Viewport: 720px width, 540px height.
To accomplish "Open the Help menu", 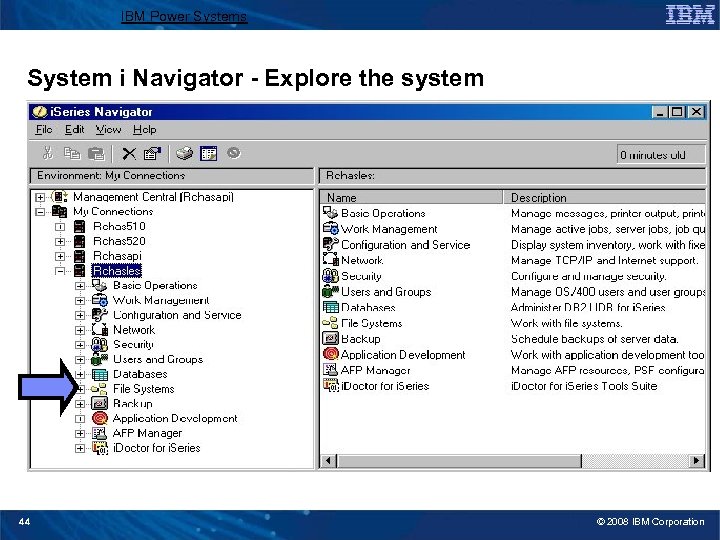I will coord(145,129).
